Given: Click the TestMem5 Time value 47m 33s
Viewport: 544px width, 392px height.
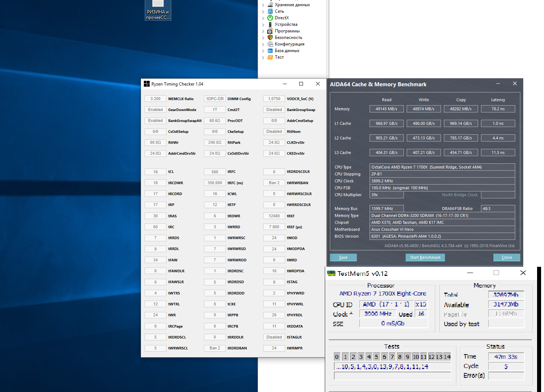Looking at the screenshot, I should click(506, 357).
